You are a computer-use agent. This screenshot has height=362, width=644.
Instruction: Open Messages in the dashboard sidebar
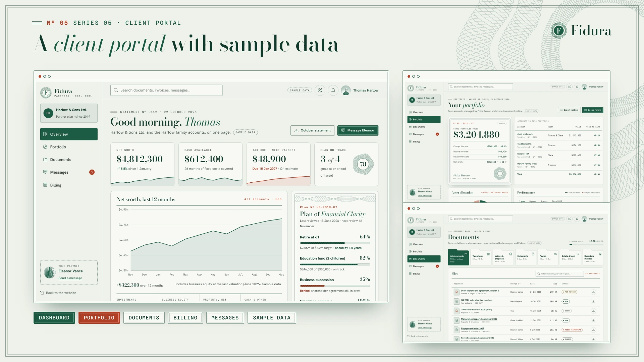coord(69,172)
